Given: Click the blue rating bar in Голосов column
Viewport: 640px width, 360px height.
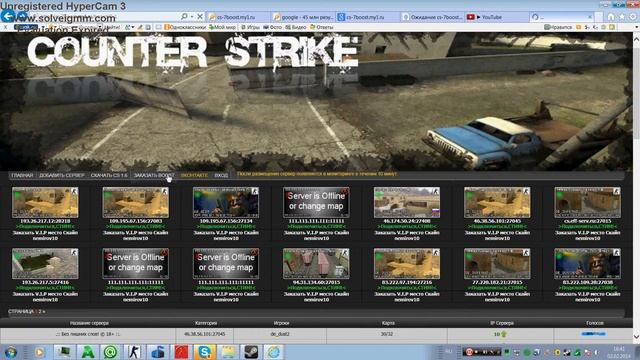Looking at the screenshot, I should coord(593,334).
